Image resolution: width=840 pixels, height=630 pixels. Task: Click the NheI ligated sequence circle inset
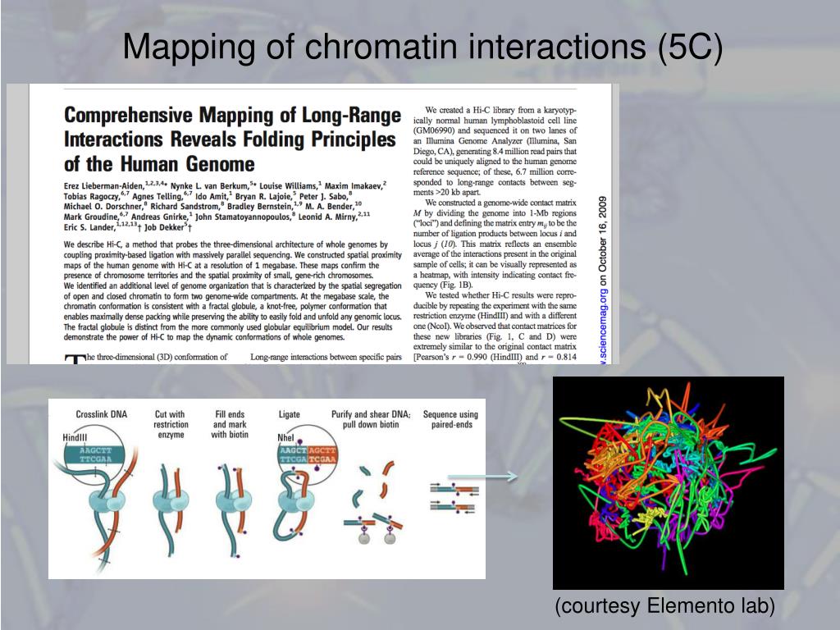308,454
